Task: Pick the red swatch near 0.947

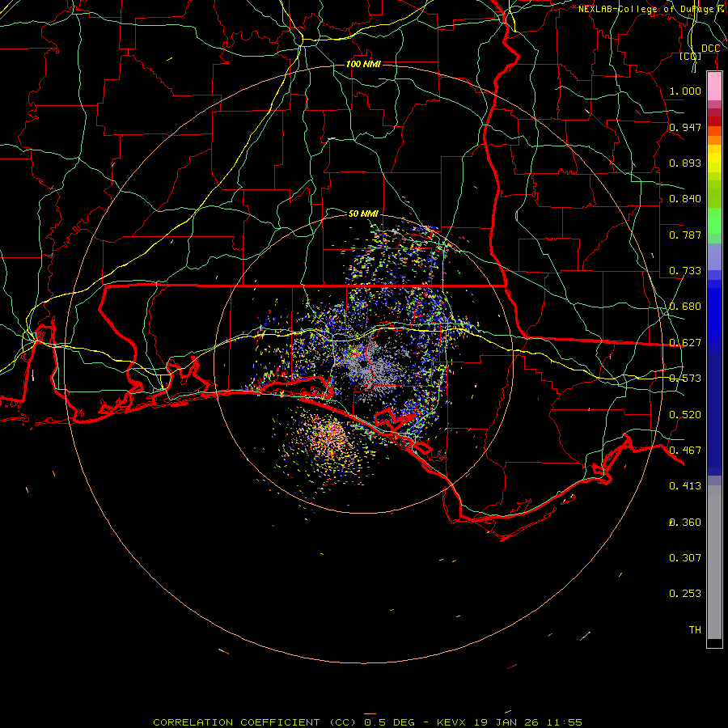Action: point(714,121)
